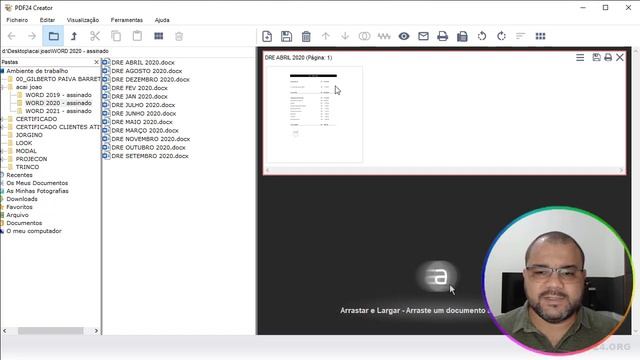
Task: Select file DRE ABRIL 2020.docx
Action: [143, 62]
